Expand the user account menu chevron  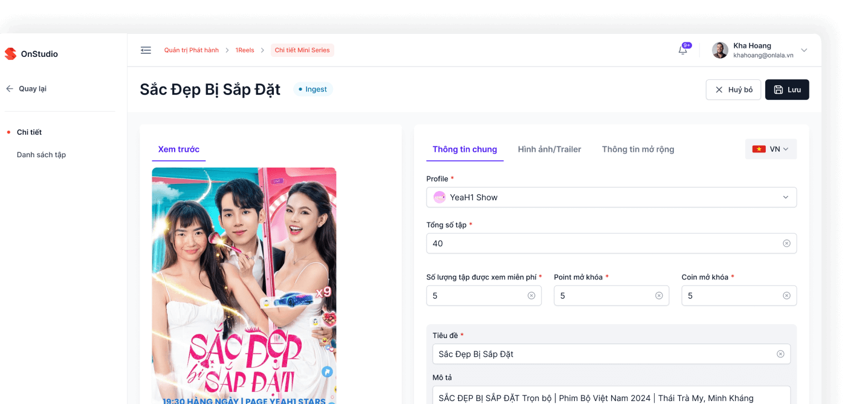coord(804,50)
